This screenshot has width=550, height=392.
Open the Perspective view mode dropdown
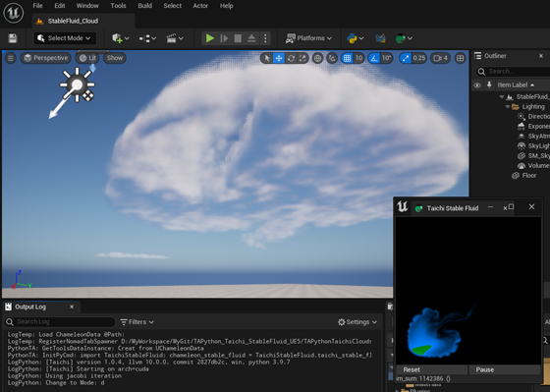[x=45, y=58]
